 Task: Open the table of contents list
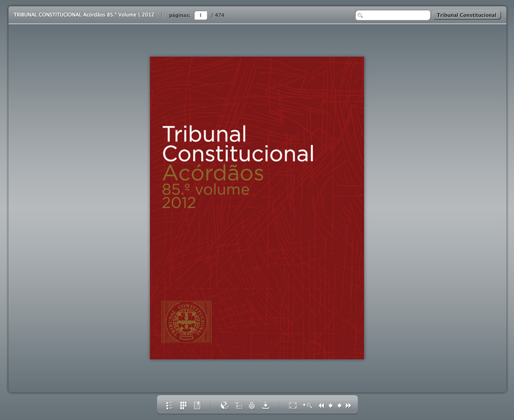(x=170, y=405)
